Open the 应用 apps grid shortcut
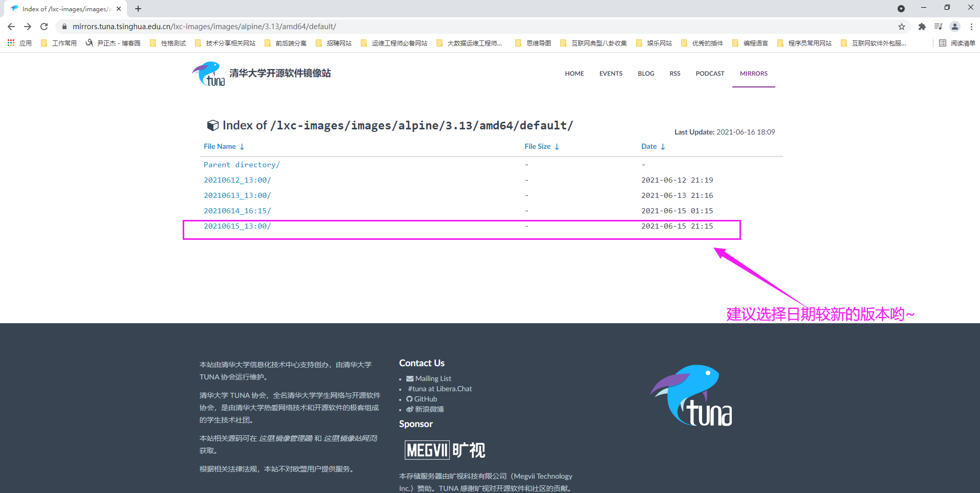This screenshot has width=980, height=493. 19,43
